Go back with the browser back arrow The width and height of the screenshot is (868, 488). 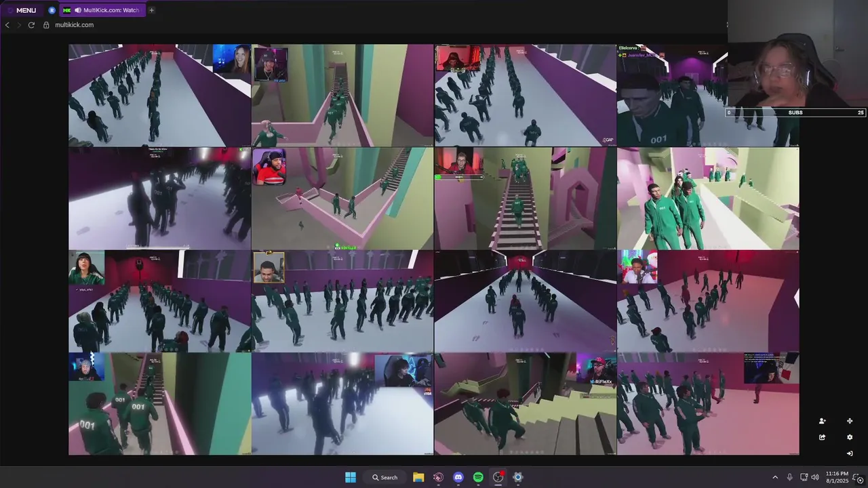[x=7, y=25]
